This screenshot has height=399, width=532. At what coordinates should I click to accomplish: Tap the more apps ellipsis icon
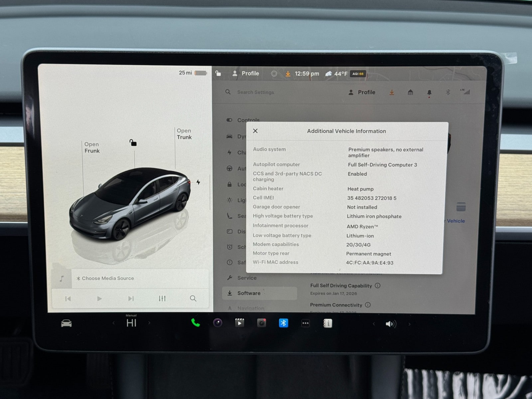click(x=305, y=323)
